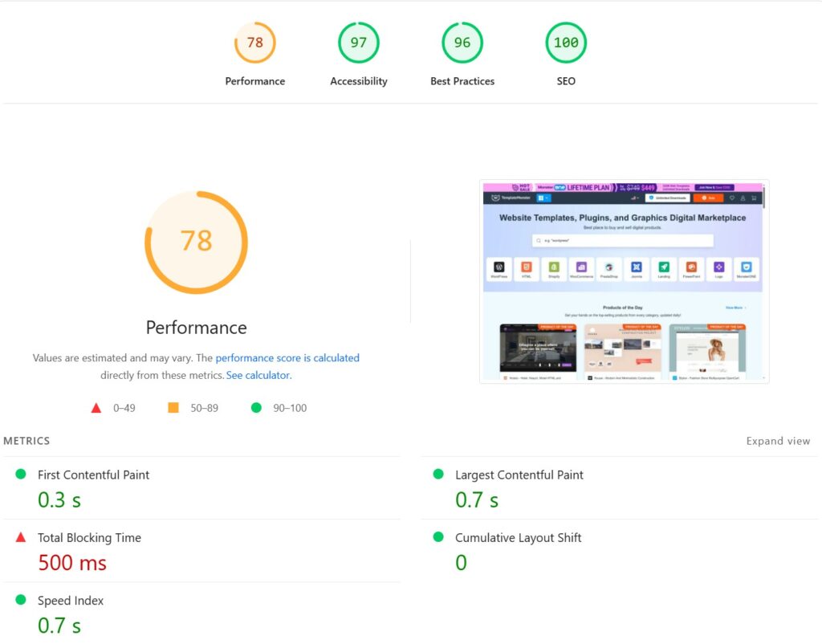
Task: Click green status dot beside First Contentful Paint
Action: click(x=21, y=474)
